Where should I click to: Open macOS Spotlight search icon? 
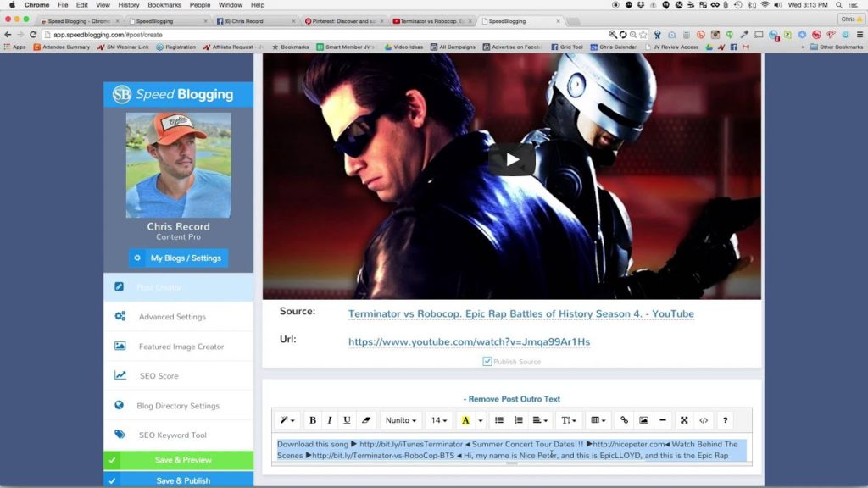coord(839,5)
